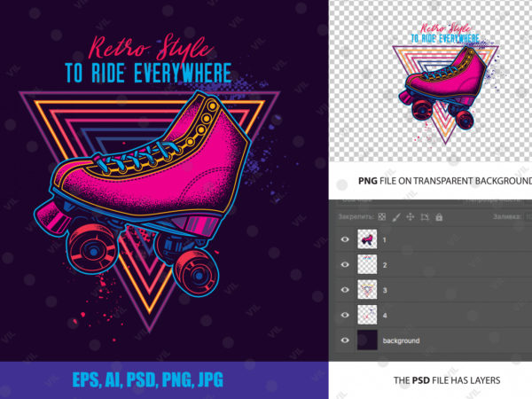Select the layer 4 thumbnail
532x399 pixels.
coord(367,315)
